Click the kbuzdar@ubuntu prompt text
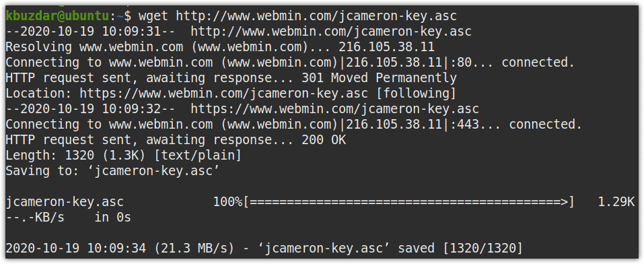 pos(57,15)
